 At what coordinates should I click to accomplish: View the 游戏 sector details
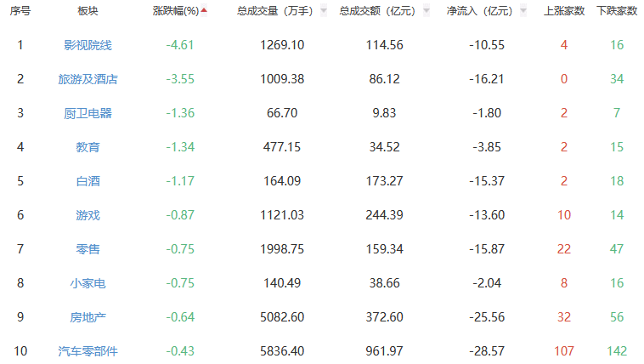point(88,215)
